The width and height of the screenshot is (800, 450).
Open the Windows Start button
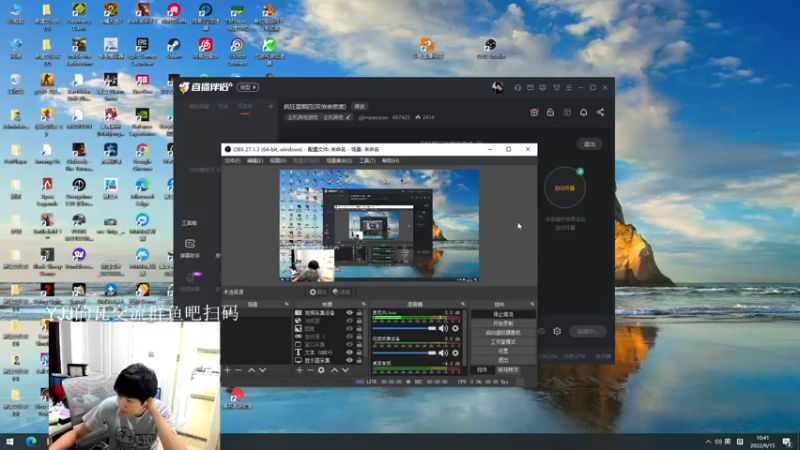pyautogui.click(x=9, y=442)
